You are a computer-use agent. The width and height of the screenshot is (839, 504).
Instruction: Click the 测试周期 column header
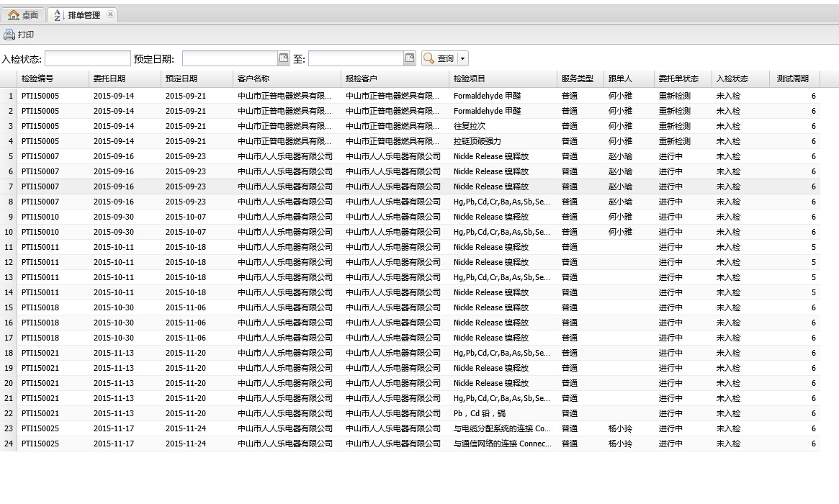pos(792,78)
